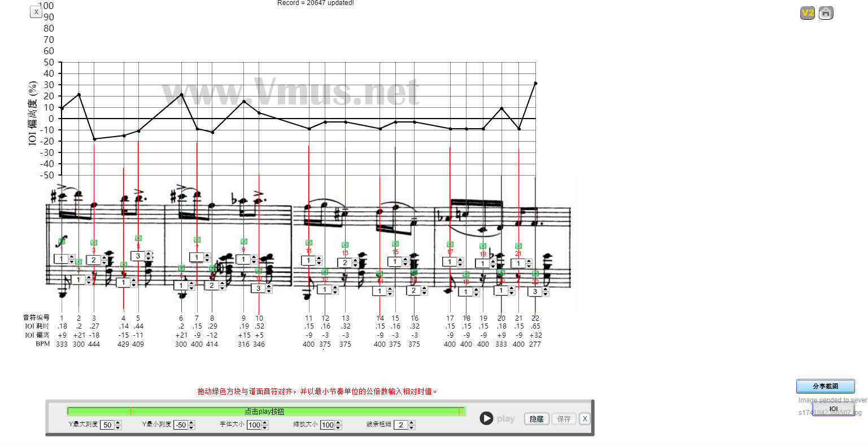Select the green marker for note 22
The width and height of the screenshot is (868, 446).
click(535, 273)
